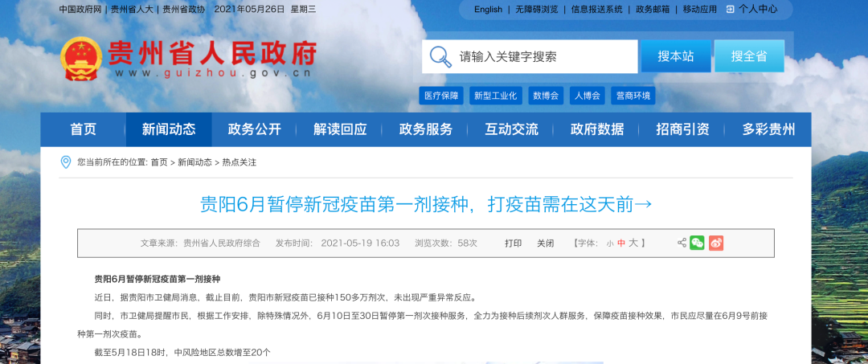Click the magnifier icon in search box
This screenshot has width=868, height=364.
coord(440,56)
